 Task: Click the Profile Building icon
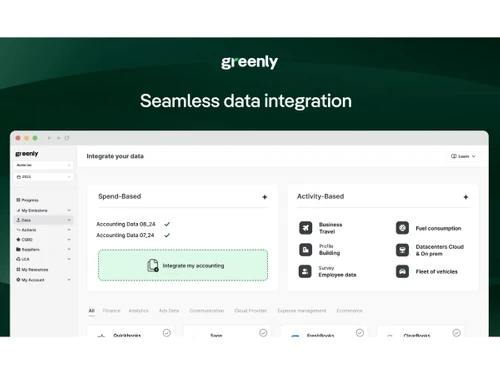point(306,250)
